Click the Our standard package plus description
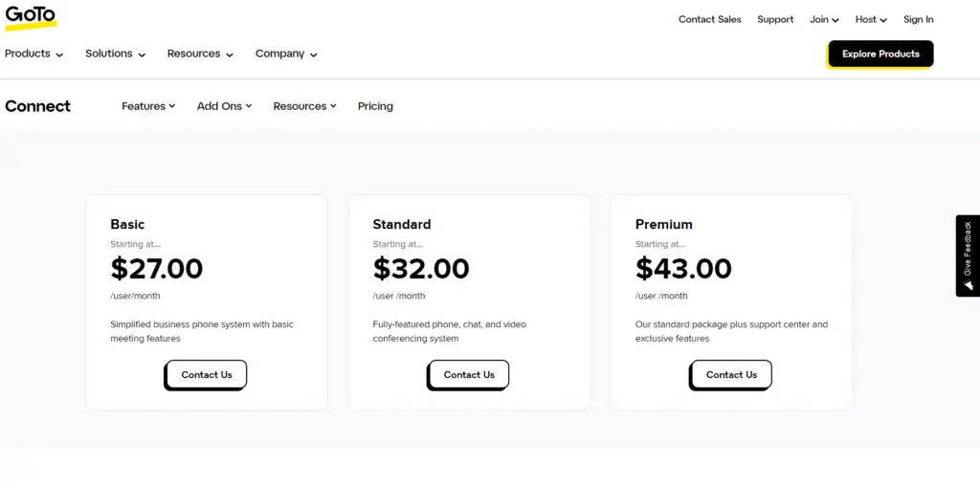 click(731, 332)
